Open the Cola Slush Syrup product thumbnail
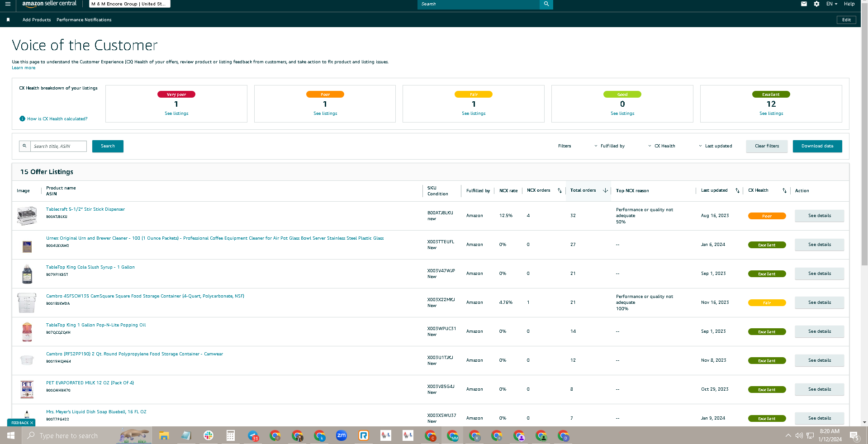The height and width of the screenshot is (444, 868). (27, 274)
